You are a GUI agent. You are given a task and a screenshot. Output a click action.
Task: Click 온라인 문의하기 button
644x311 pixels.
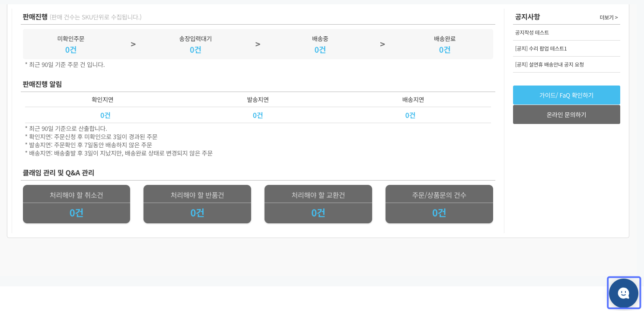coord(566,114)
